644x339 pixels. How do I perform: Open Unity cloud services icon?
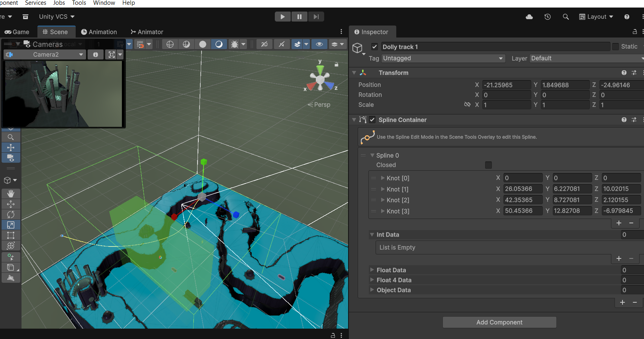(529, 17)
